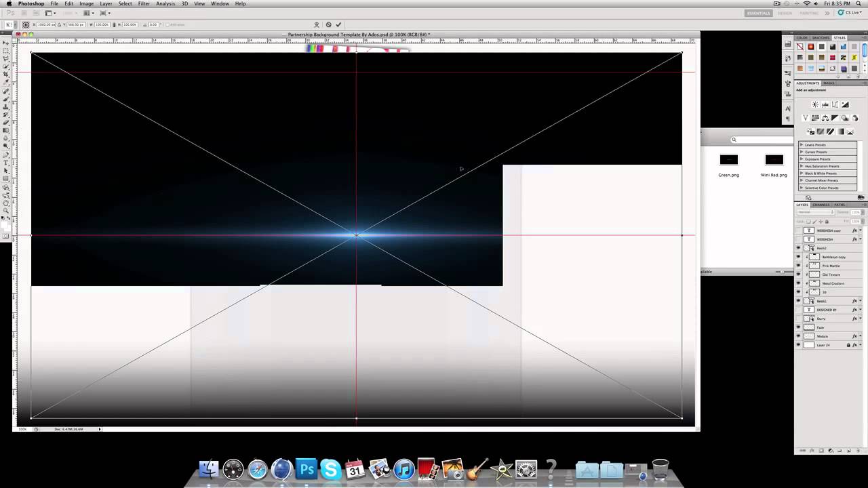Image resolution: width=868 pixels, height=488 pixels.
Task: Add a Selective Color adjustment
Action: (850, 131)
